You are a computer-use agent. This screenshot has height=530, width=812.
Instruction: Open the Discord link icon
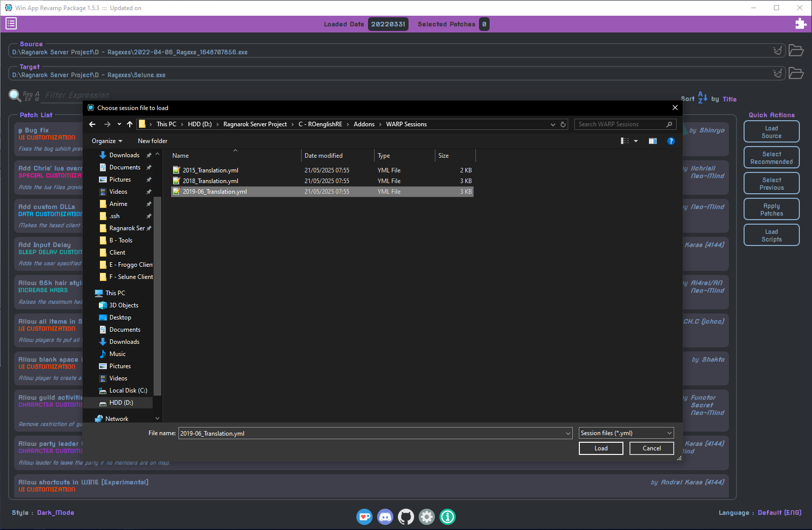click(x=385, y=517)
